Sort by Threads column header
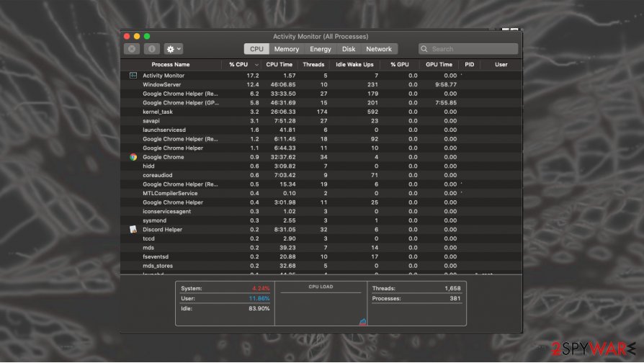 [313, 65]
